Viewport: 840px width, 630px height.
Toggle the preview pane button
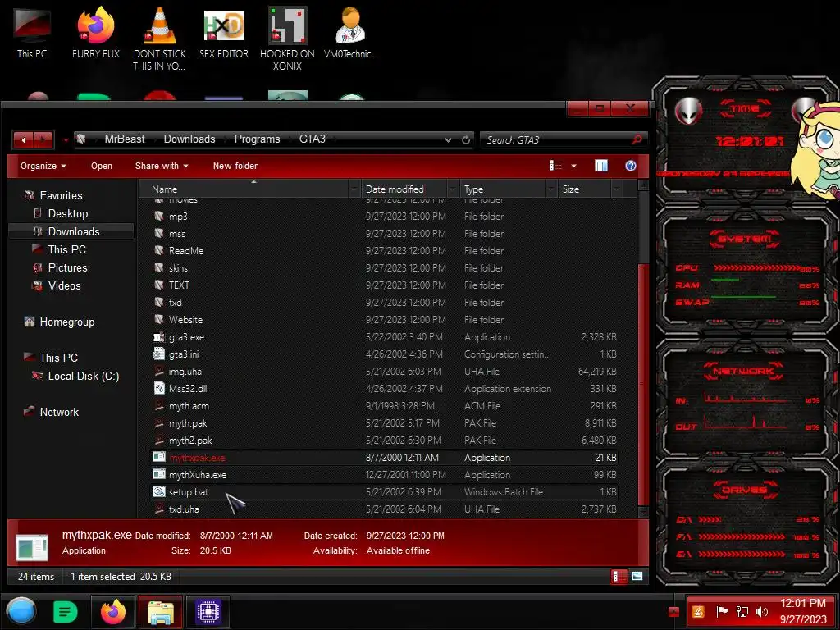601,166
